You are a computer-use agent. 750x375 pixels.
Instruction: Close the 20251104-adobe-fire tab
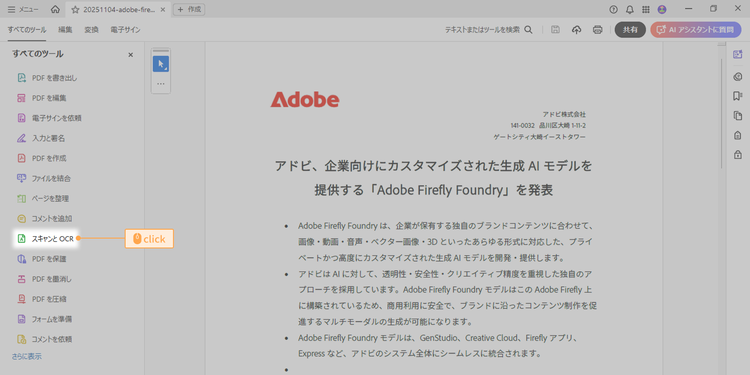click(x=163, y=10)
